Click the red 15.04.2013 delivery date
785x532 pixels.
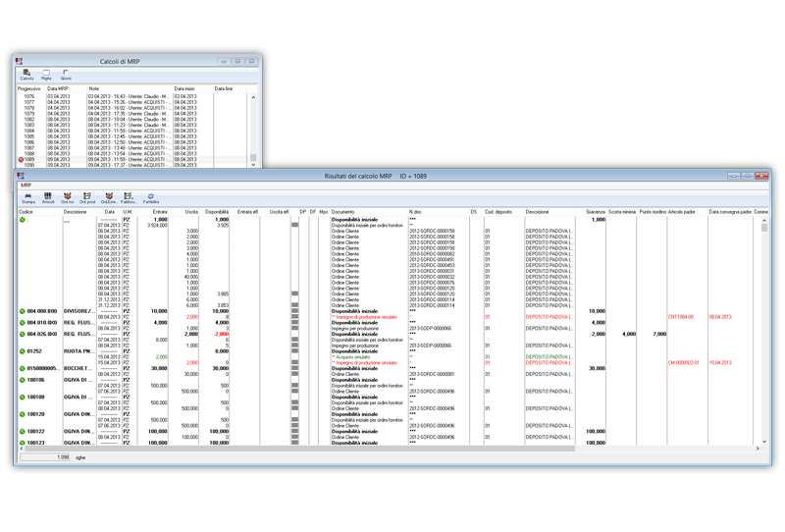720,362
